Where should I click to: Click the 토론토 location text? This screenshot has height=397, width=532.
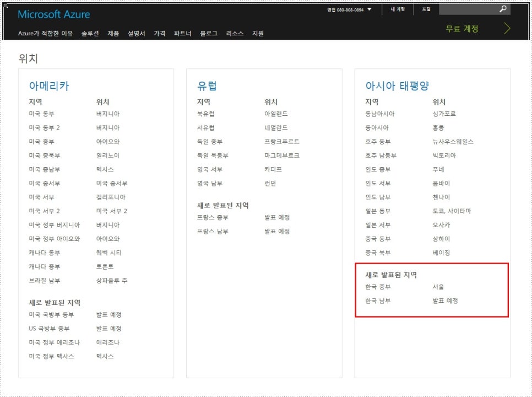point(105,267)
